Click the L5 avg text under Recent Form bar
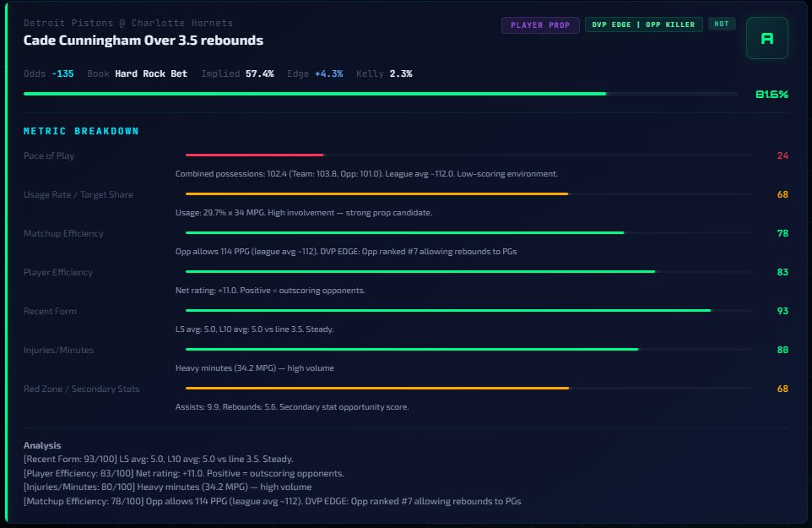Screen dimensions: 812x528 [255, 329]
